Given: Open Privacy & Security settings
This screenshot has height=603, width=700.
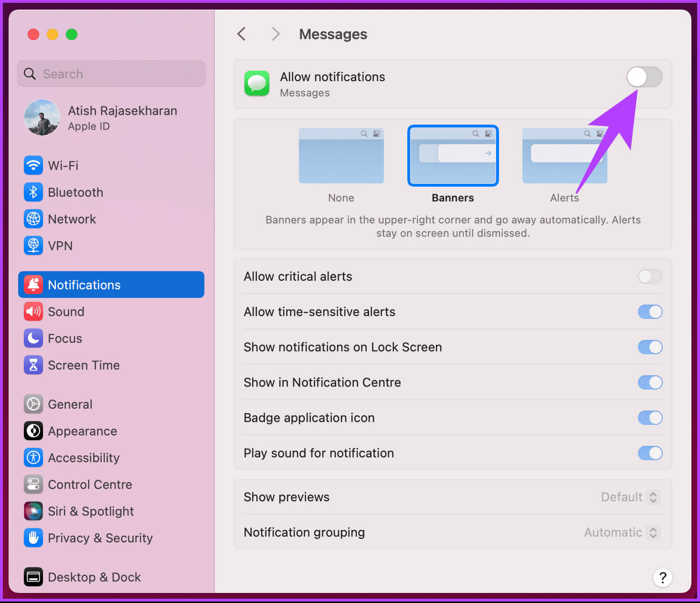Looking at the screenshot, I should [111, 538].
